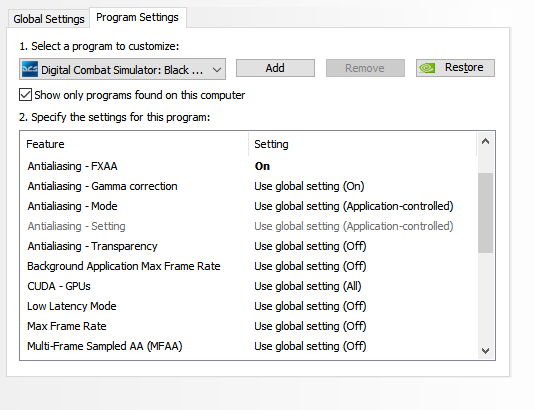Screen dimensions: 534x410
Task: Open the FXAA setting value On
Action: point(262,166)
